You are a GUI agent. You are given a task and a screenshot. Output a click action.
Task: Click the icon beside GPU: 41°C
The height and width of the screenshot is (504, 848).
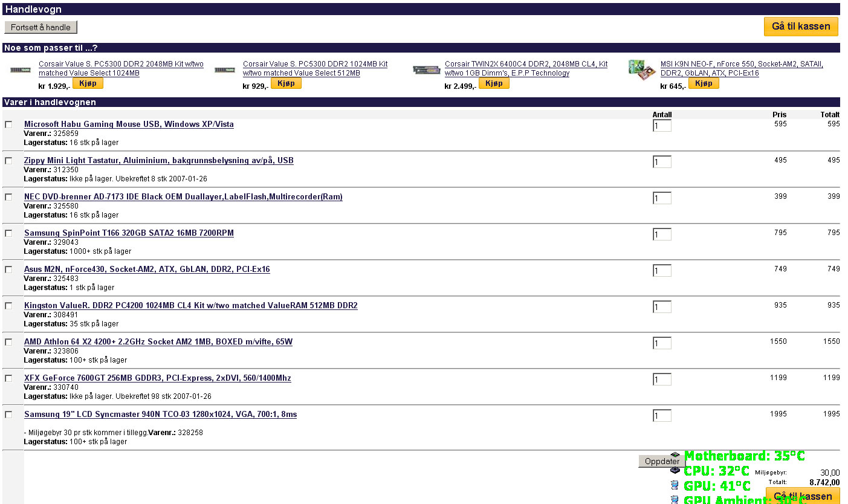[675, 485]
